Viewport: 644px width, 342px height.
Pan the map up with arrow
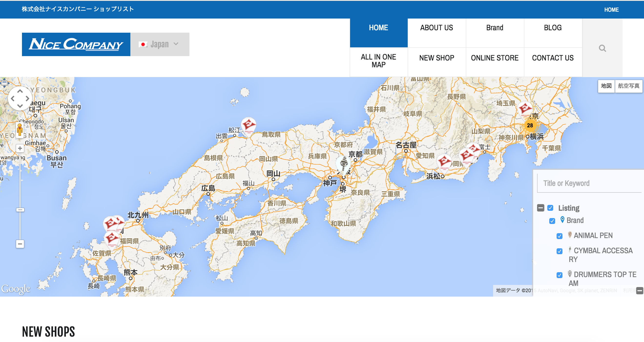click(x=20, y=91)
